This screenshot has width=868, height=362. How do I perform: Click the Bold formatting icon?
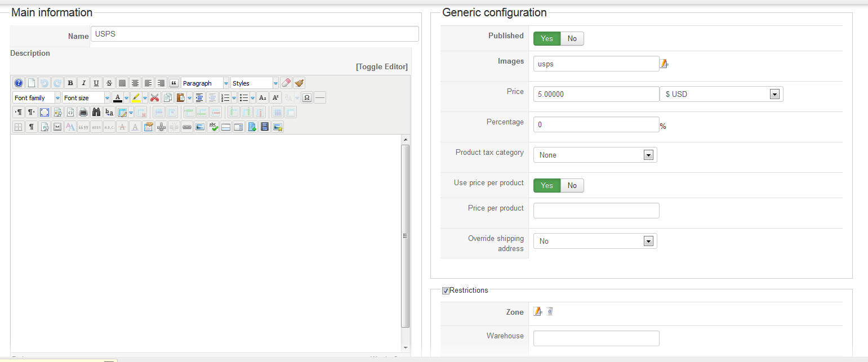coord(70,83)
